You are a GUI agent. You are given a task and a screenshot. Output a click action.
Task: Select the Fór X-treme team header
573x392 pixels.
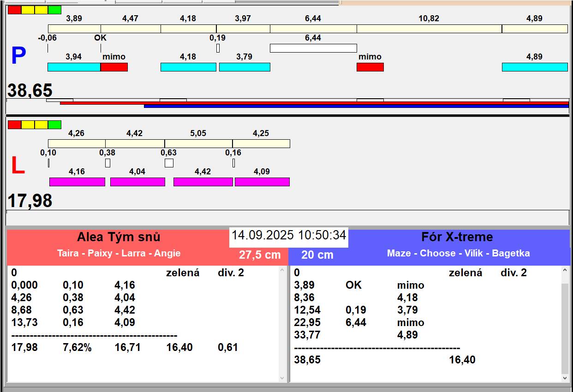coord(457,237)
